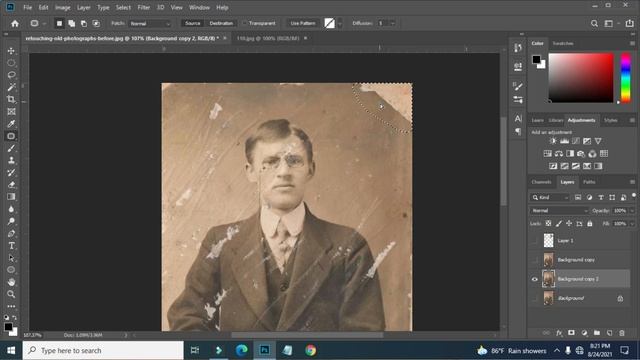Choose Destination patch mode
Image resolution: width=640 pixels, height=360 pixels.
click(221, 24)
